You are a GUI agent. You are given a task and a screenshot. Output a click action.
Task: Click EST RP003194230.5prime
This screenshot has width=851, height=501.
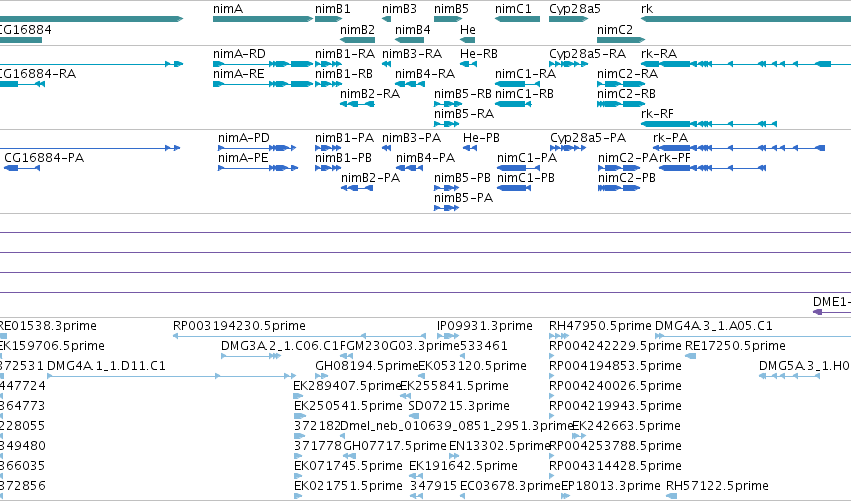(299, 336)
